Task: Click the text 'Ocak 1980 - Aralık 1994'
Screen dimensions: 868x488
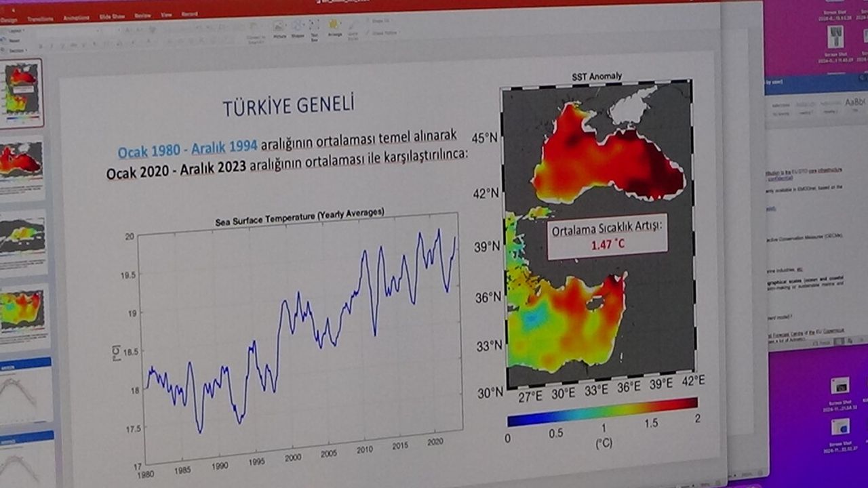Action: click(187, 150)
